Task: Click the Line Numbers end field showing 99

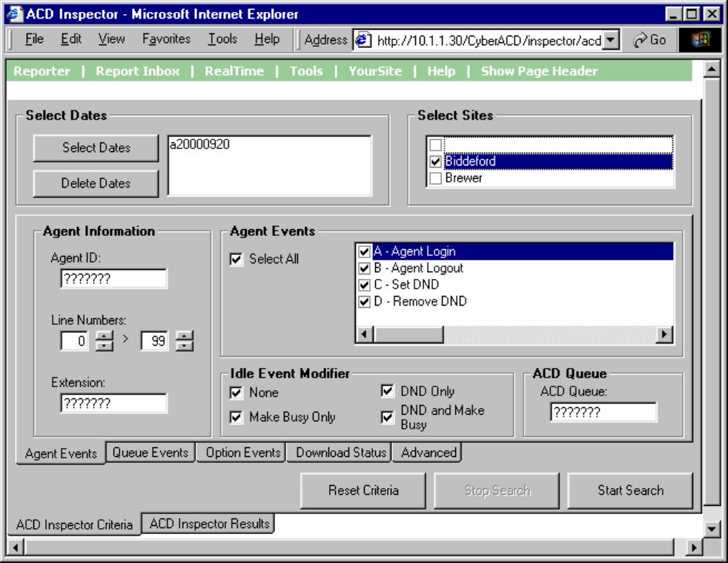Action: point(154,341)
